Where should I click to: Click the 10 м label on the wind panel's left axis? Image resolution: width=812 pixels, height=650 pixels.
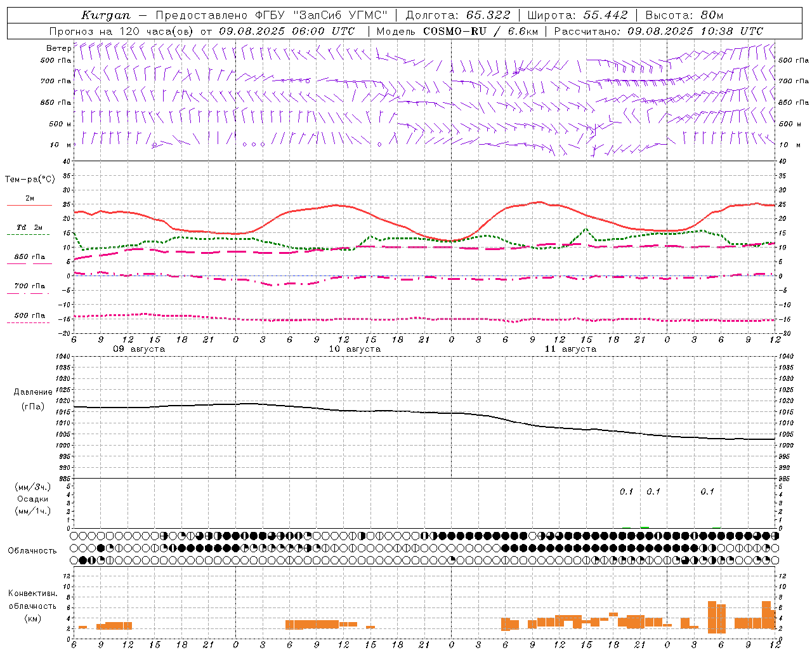point(61,145)
